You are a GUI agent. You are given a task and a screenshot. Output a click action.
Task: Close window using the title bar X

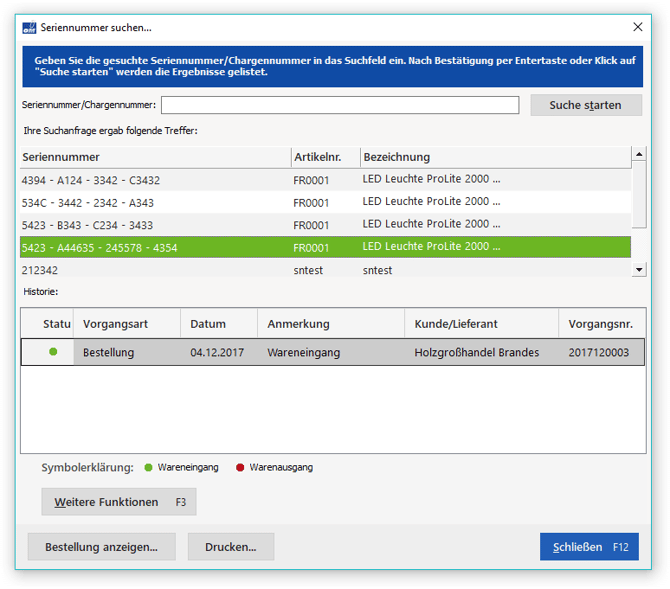point(638,27)
